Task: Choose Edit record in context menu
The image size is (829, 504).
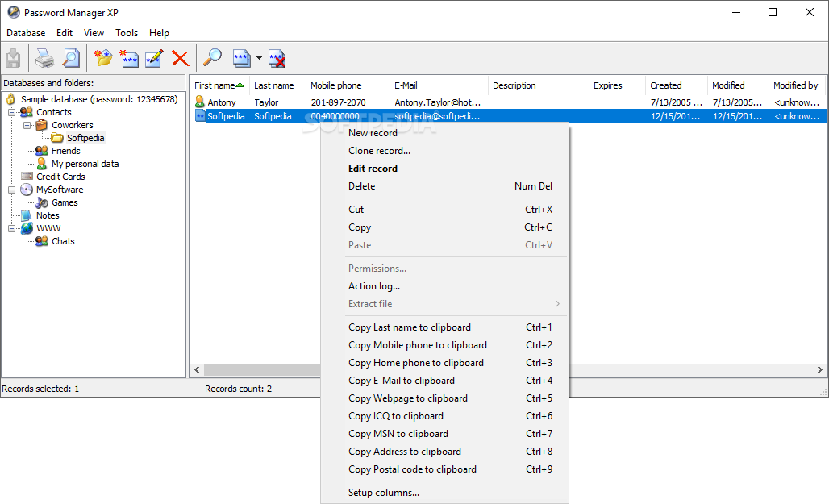Action: [x=444, y=169]
